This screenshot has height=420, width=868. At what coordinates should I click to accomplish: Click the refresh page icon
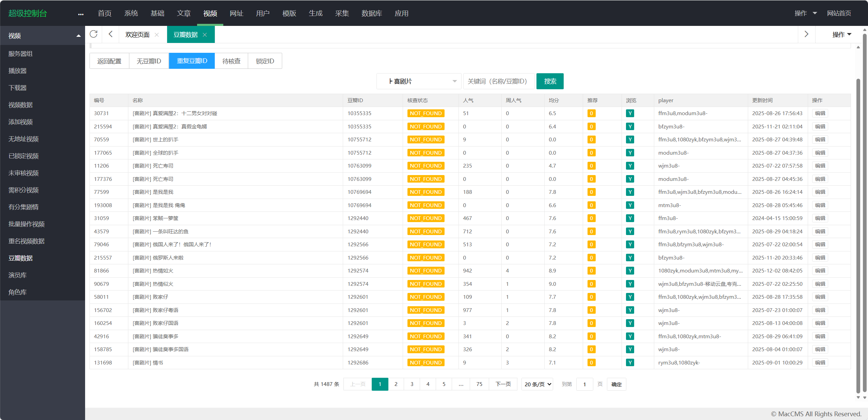(x=94, y=34)
